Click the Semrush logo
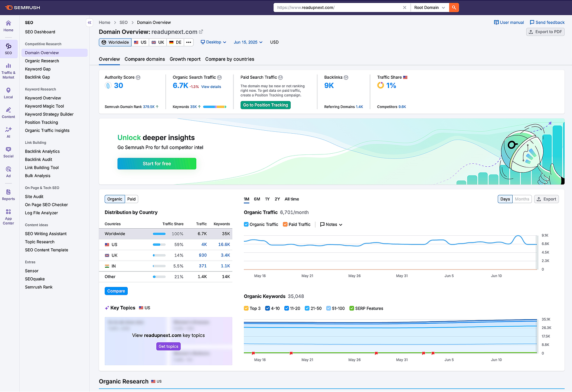Viewport: 572px width, 392px height. click(x=22, y=7)
